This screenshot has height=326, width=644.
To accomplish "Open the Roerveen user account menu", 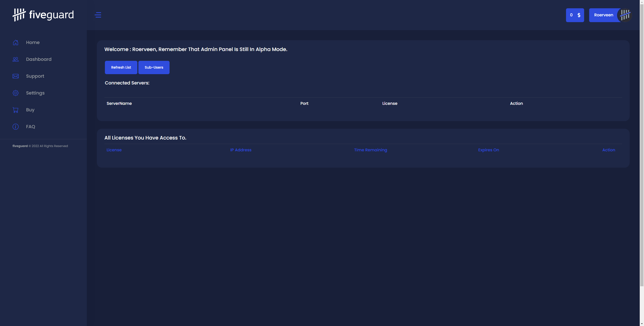I will (x=603, y=15).
